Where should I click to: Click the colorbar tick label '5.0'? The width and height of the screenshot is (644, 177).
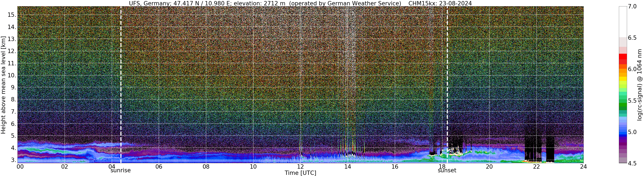[x=632, y=132]
